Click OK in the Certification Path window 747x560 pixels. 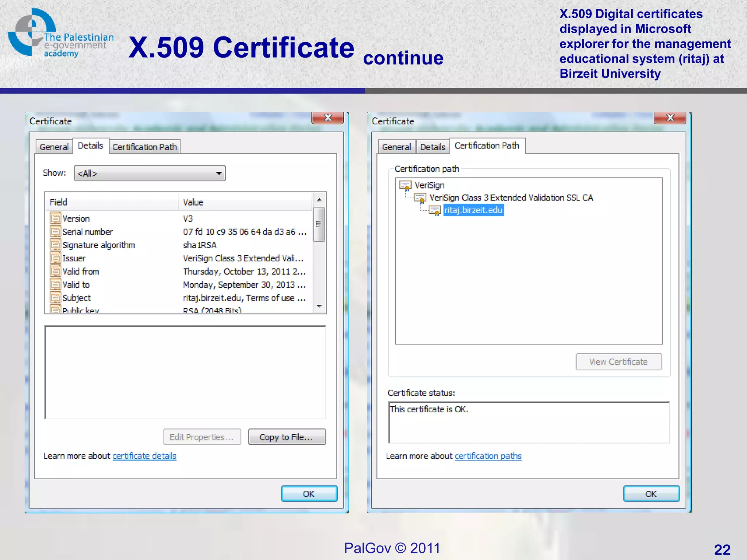pos(651,494)
